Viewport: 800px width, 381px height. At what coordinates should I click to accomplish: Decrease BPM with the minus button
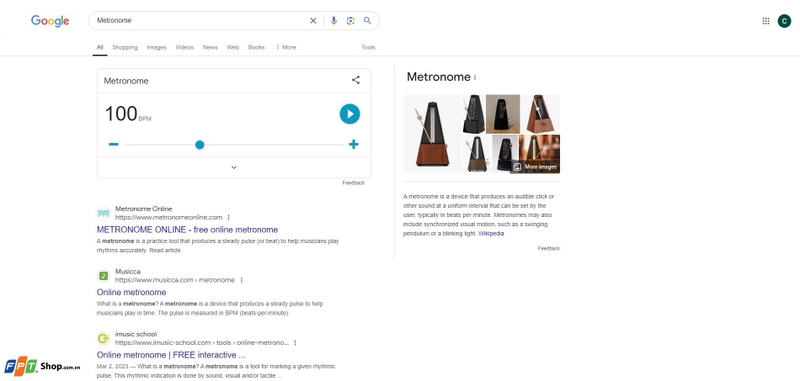pos(113,144)
